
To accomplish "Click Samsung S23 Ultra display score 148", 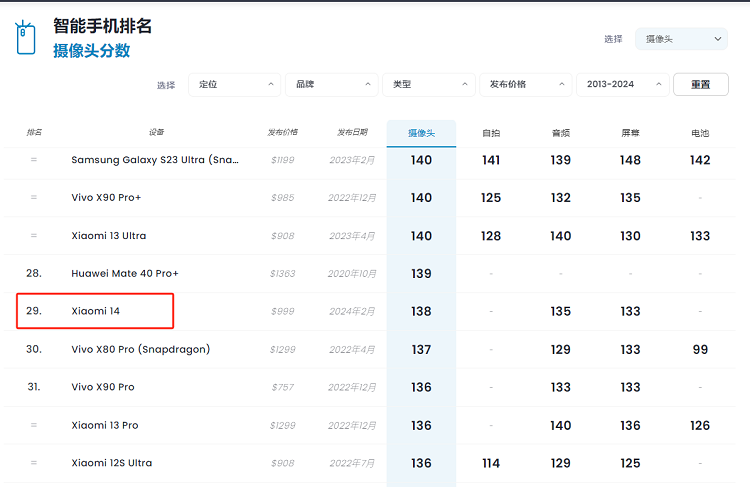I will tap(630, 160).
